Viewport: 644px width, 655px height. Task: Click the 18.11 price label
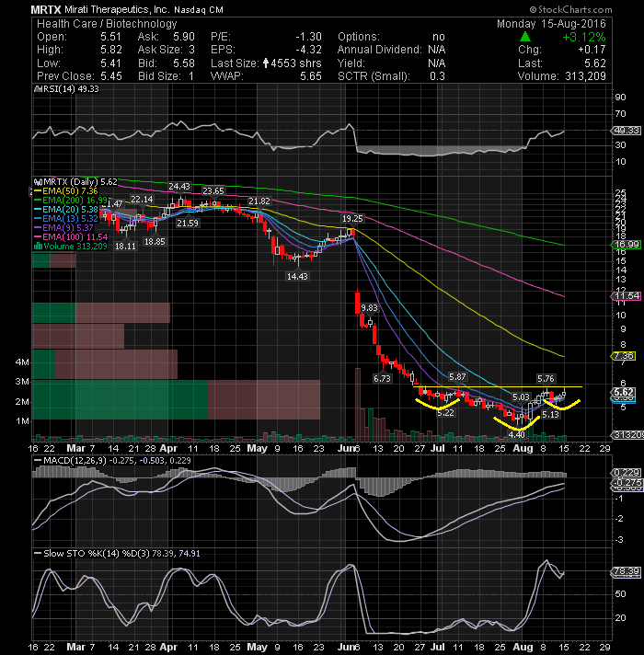pyautogui.click(x=125, y=246)
